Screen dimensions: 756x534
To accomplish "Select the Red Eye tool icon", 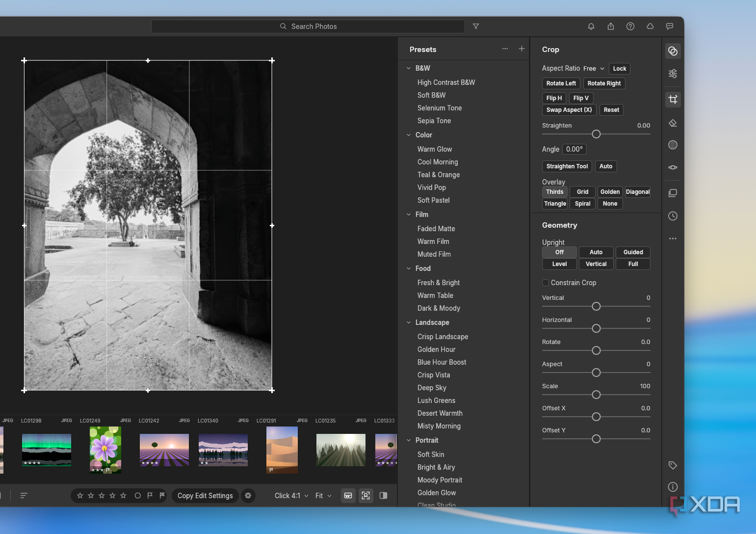I will point(673,167).
